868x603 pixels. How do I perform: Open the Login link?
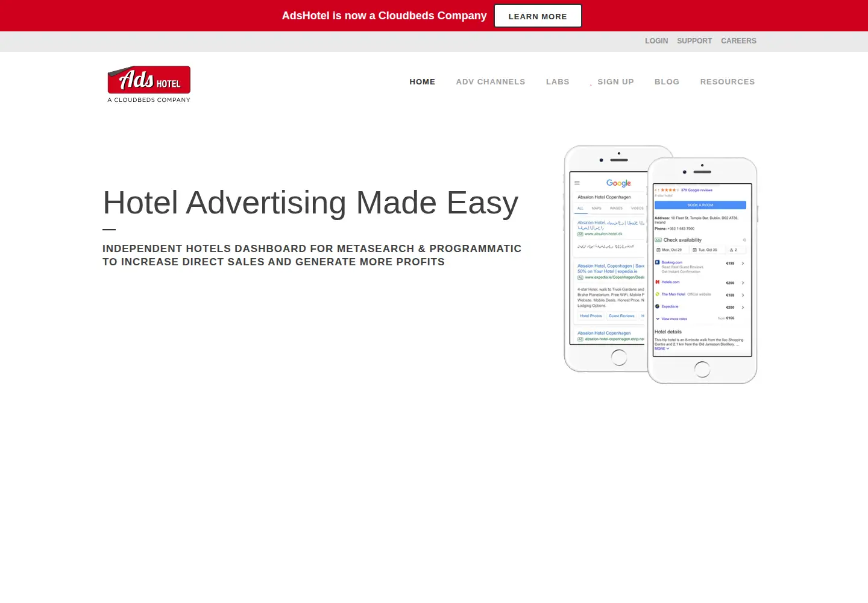coord(656,41)
